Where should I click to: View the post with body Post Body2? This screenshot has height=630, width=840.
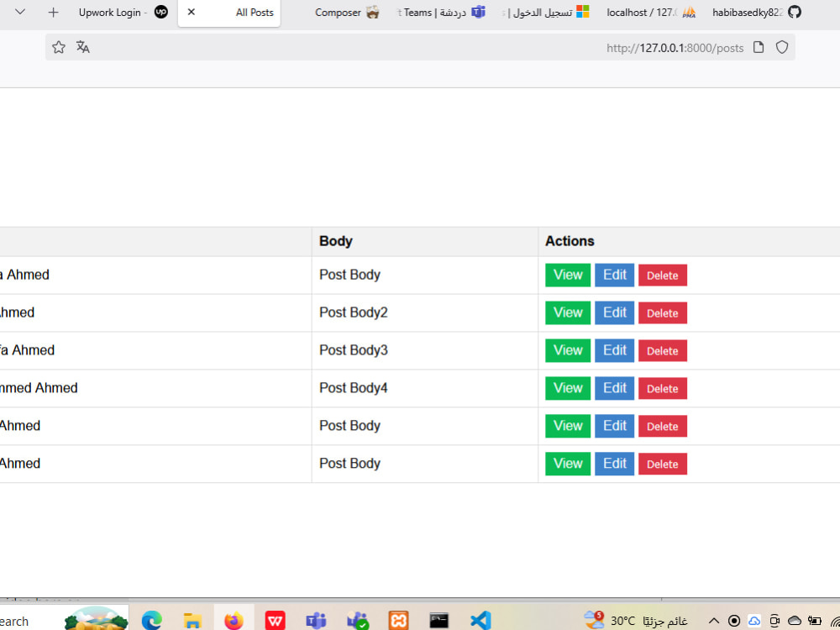click(x=568, y=312)
